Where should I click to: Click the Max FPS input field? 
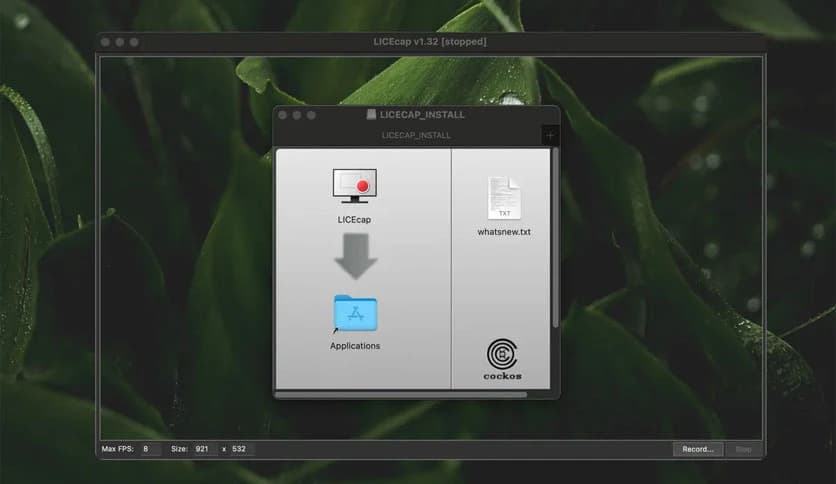pos(149,449)
